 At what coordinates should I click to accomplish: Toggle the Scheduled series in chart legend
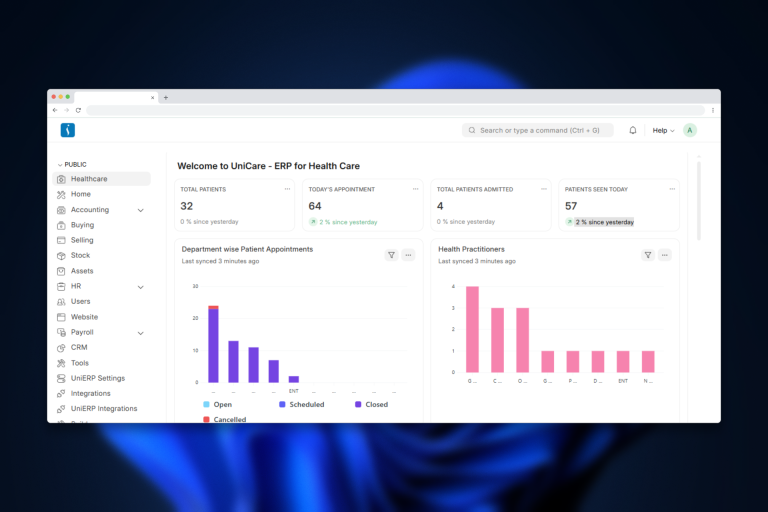[301, 404]
